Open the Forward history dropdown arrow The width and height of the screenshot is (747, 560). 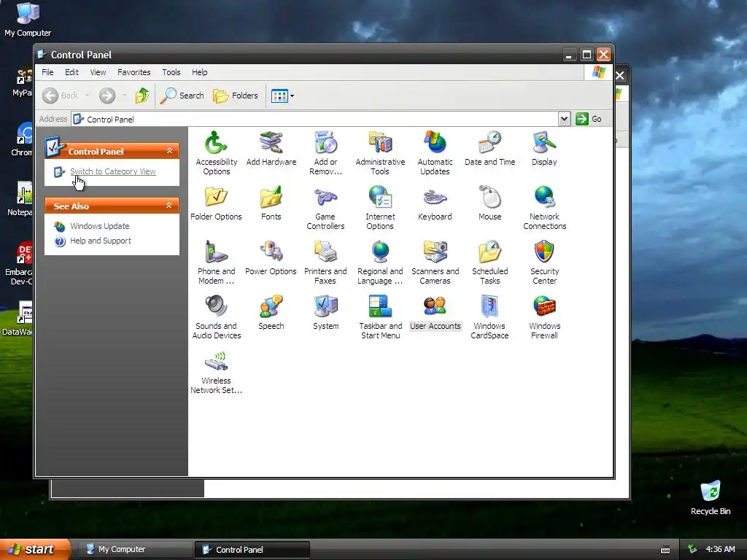(x=124, y=96)
